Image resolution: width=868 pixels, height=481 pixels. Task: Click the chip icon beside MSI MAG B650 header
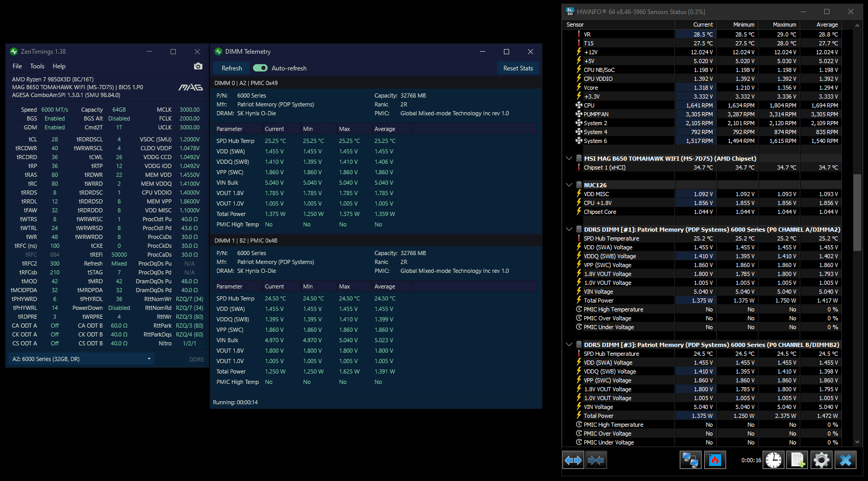[579, 159]
